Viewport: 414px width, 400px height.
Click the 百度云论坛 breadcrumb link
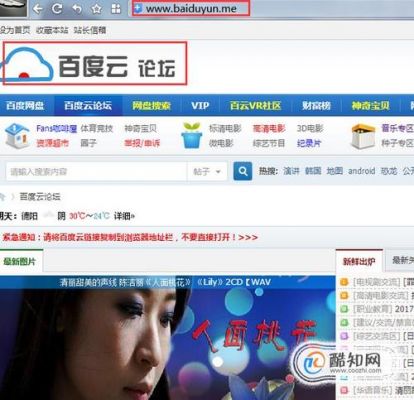[x=40, y=197]
